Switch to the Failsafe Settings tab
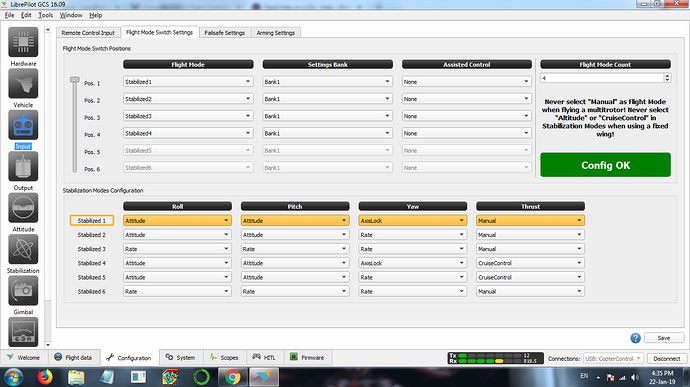 pos(224,33)
